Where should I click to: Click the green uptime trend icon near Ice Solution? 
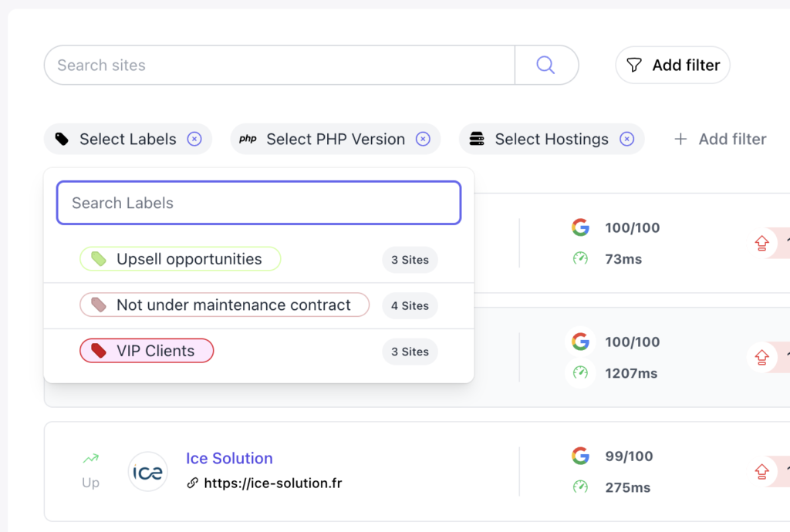pyautogui.click(x=89, y=458)
